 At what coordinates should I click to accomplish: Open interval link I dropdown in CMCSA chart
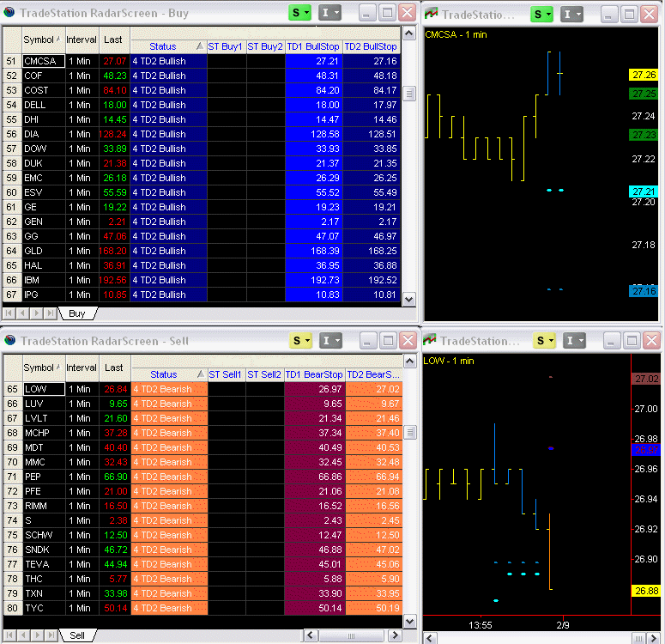coord(571,15)
